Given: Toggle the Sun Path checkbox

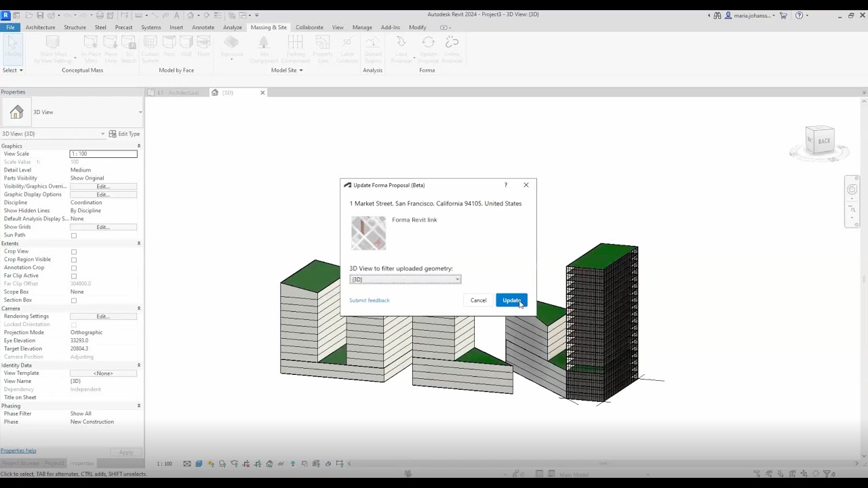Looking at the screenshot, I should [x=74, y=235].
